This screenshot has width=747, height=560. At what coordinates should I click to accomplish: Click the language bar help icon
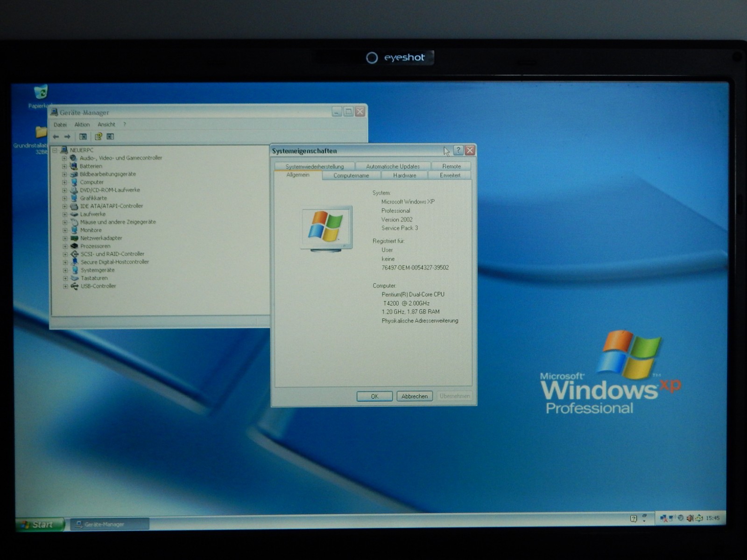[x=634, y=518]
